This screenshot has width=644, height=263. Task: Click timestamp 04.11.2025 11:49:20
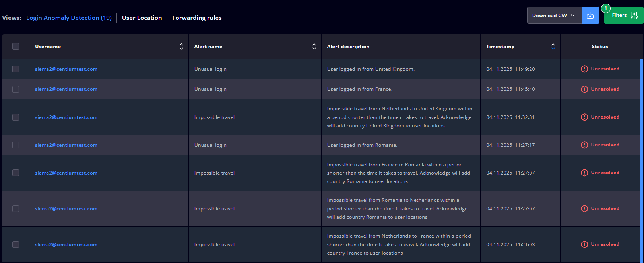click(510, 69)
